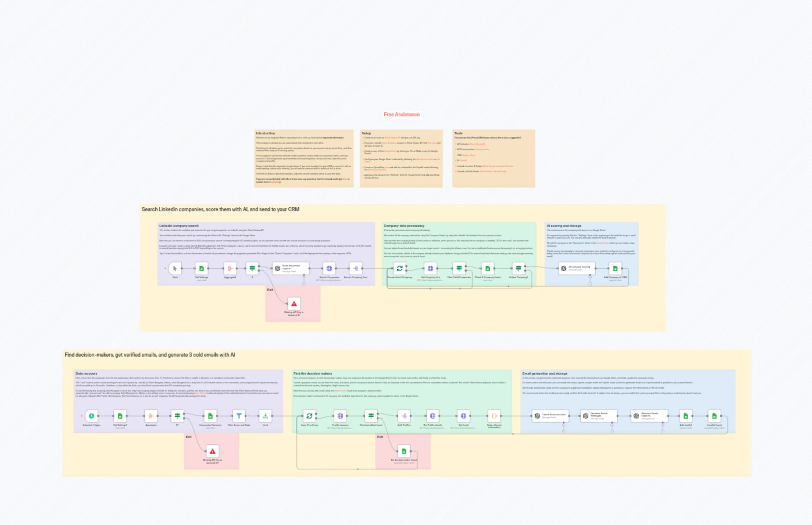Click the Keep relevant Information code node
The image size is (812, 525).
click(493, 416)
